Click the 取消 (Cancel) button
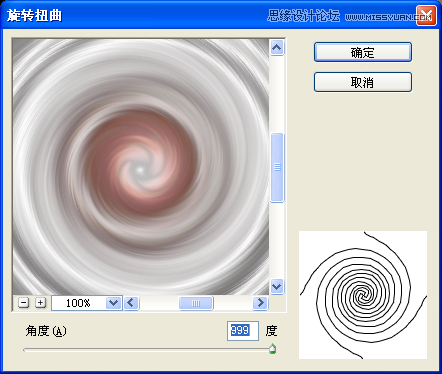Viewport: 442px width, 374px height. tap(363, 82)
